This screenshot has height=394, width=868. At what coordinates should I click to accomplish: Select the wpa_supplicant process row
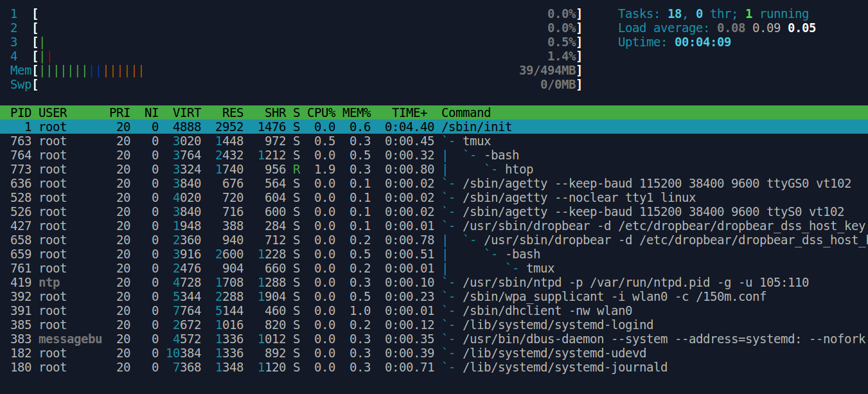click(x=434, y=296)
